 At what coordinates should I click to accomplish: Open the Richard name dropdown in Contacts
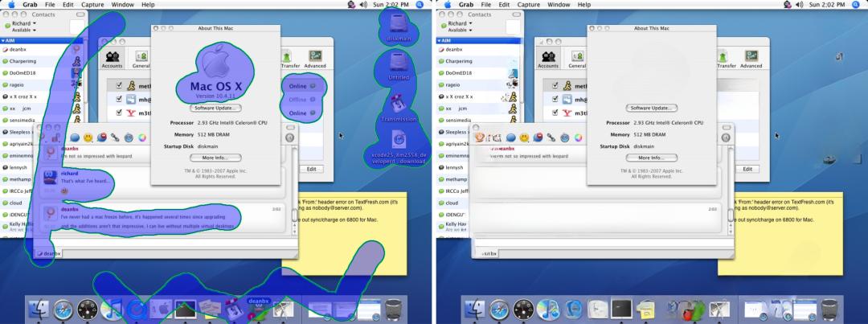point(24,23)
